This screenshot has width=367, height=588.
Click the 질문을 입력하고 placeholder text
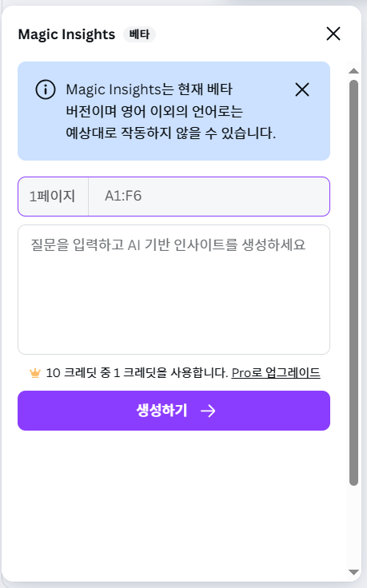pyautogui.click(x=168, y=244)
